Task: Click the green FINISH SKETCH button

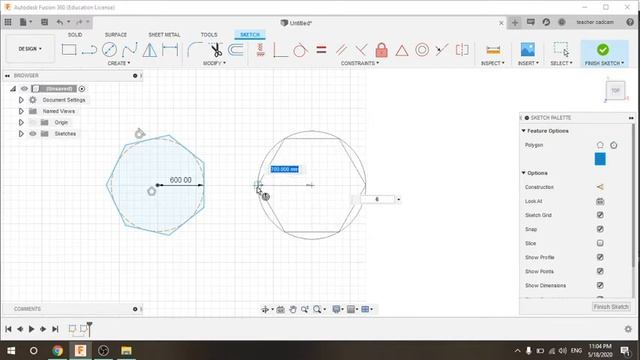Action: tap(604, 53)
